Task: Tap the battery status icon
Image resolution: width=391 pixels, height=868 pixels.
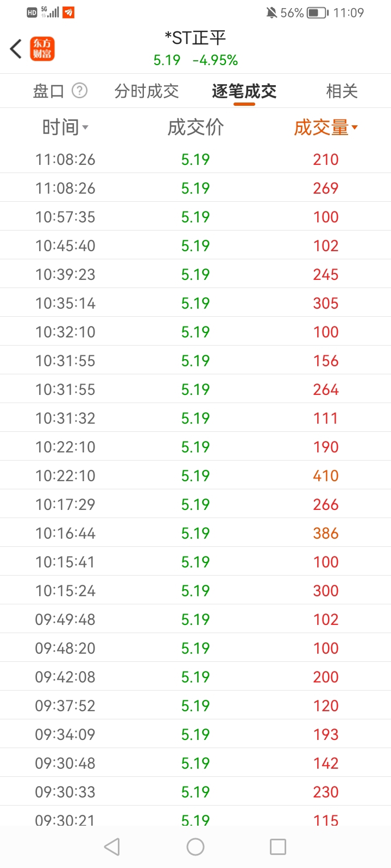Action: 318,12
